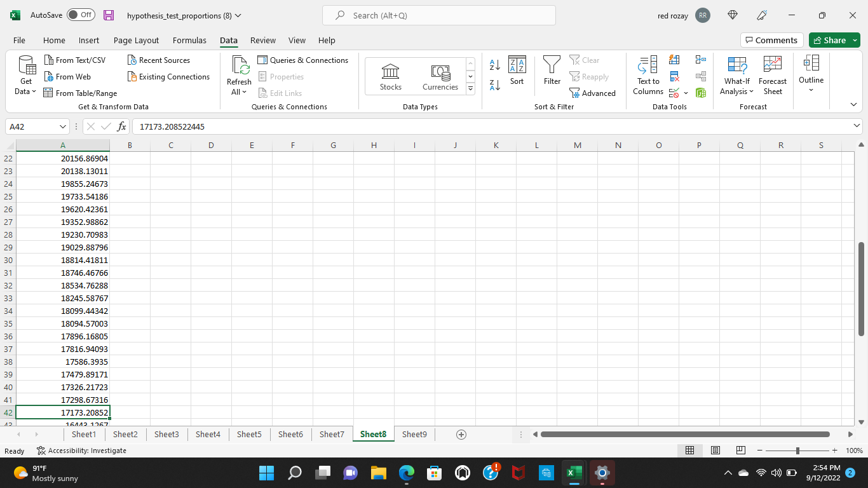Switch to Page Layout view
Screen dimensions: 868x488
[x=715, y=451]
